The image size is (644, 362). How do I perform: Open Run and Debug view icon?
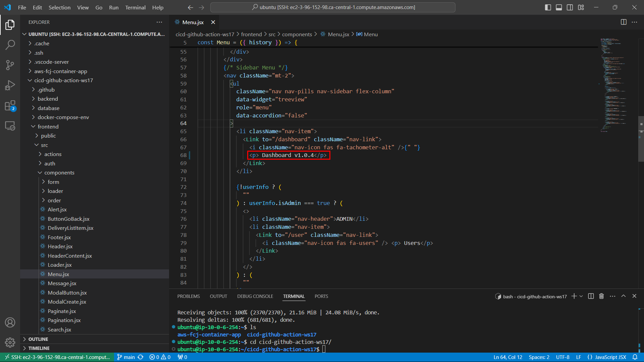(x=10, y=86)
